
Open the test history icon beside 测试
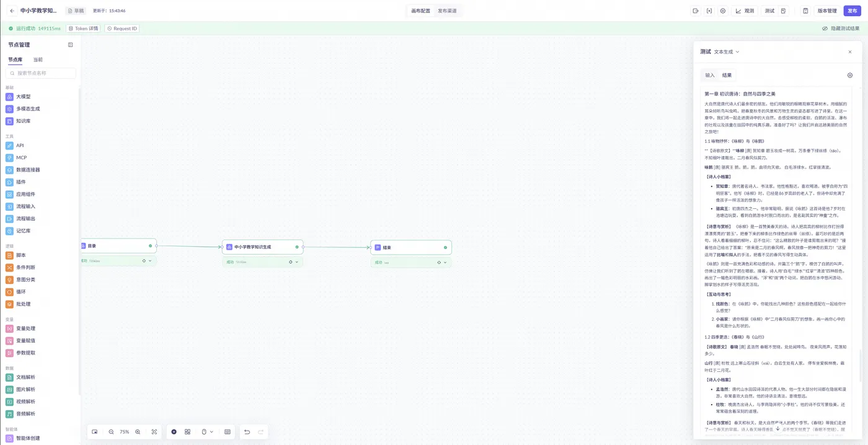tap(784, 11)
